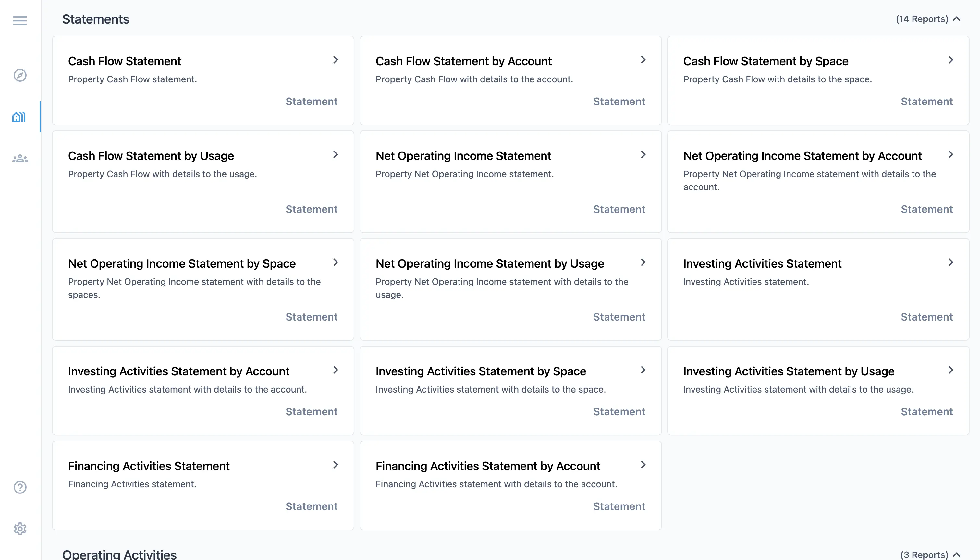Screen dimensions: 980x560
Task: Open the settings gear icon
Action: click(x=20, y=529)
